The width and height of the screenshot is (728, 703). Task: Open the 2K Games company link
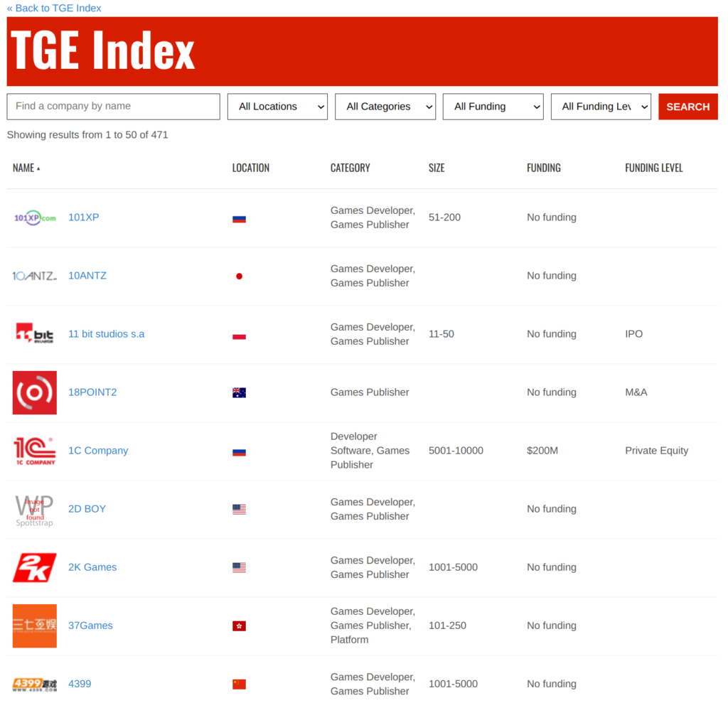(x=92, y=567)
